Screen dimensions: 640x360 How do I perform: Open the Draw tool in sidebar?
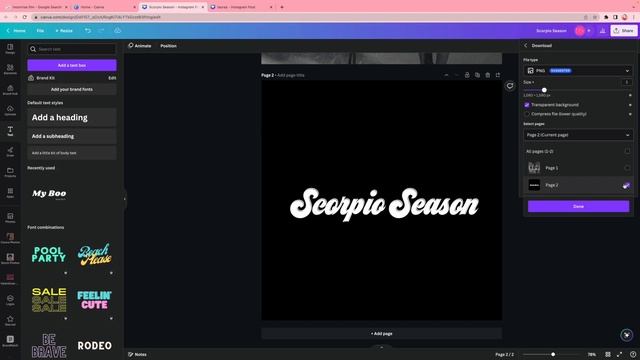(10, 151)
